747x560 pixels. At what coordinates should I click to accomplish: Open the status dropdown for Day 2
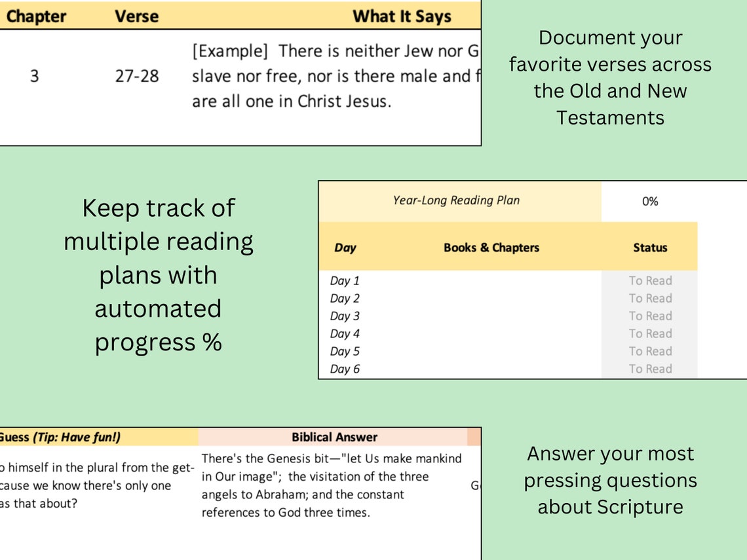tap(650, 298)
